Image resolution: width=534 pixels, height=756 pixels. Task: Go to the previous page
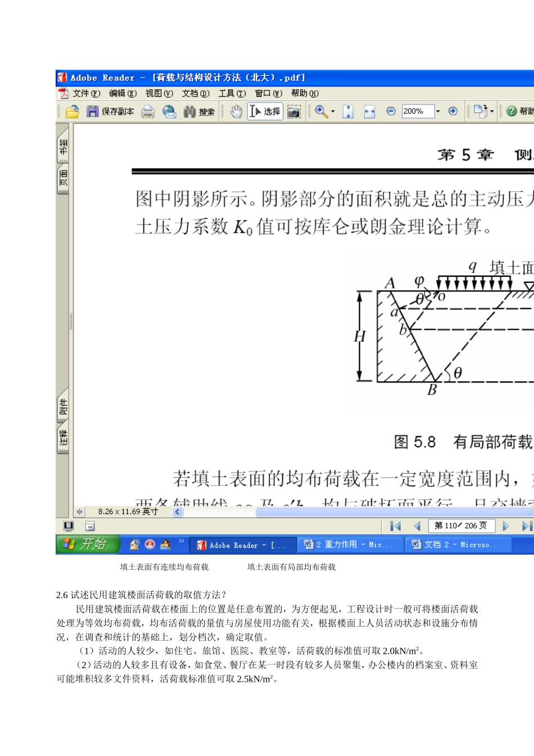pos(417,526)
